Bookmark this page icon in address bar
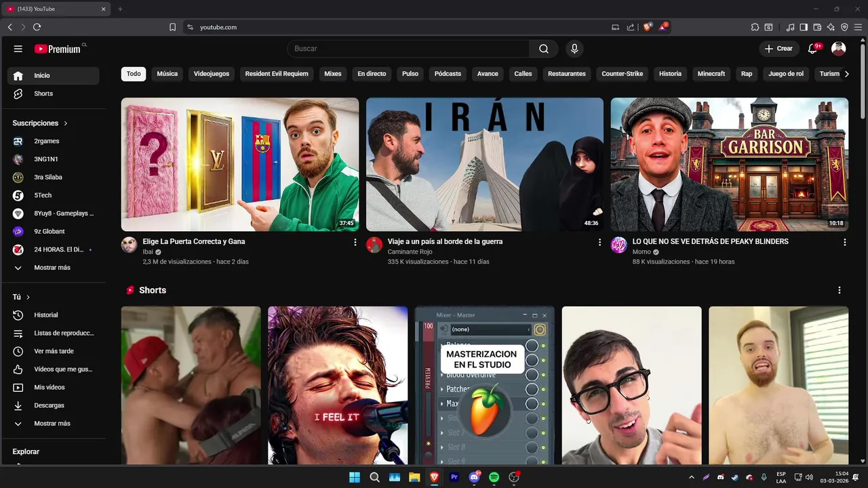Image resolution: width=868 pixels, height=488 pixels. point(172,27)
